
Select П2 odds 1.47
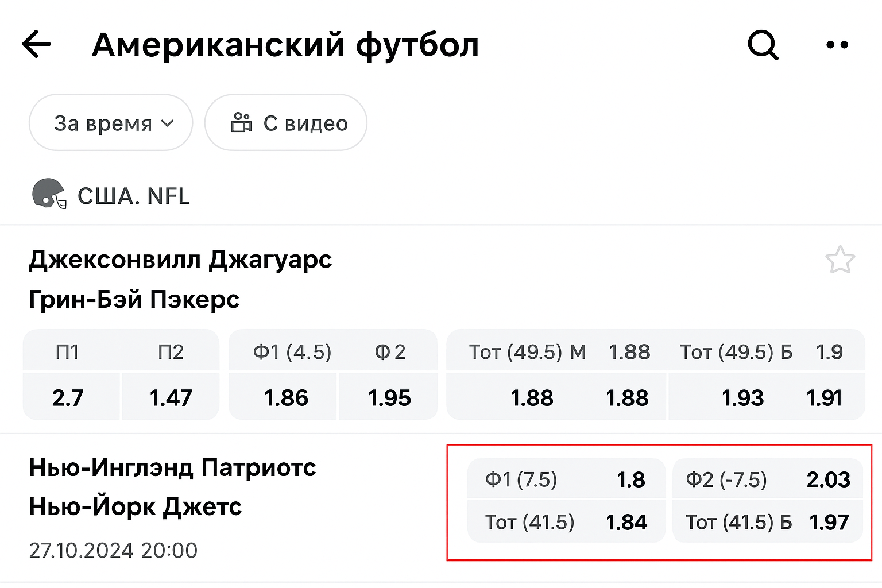[x=171, y=397]
